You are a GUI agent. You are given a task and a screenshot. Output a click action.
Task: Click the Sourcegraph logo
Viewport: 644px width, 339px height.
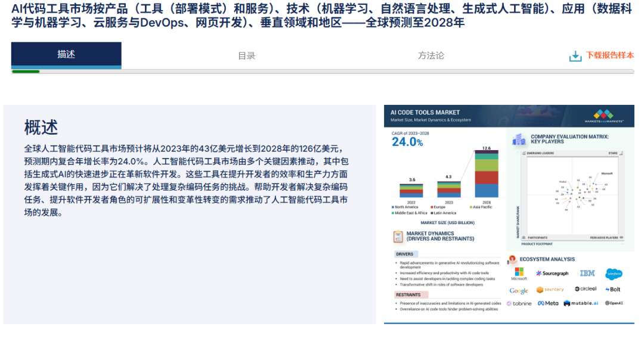click(x=552, y=273)
